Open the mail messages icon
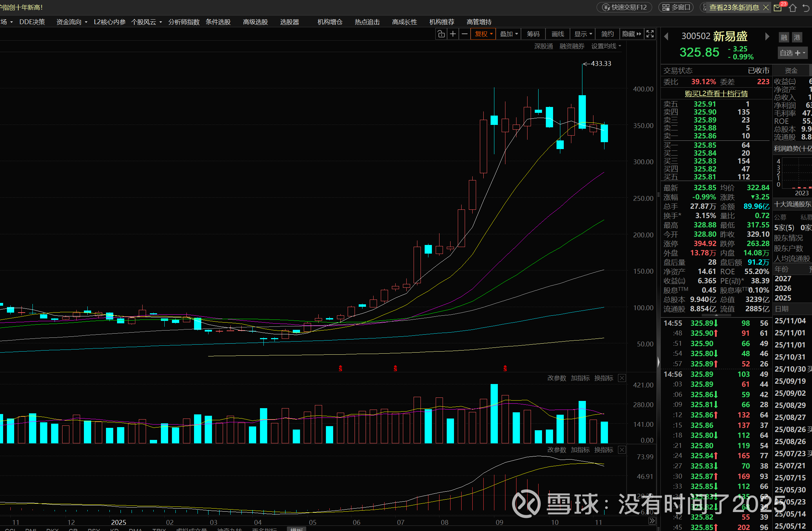The width and height of the screenshot is (812, 531). 778,8
